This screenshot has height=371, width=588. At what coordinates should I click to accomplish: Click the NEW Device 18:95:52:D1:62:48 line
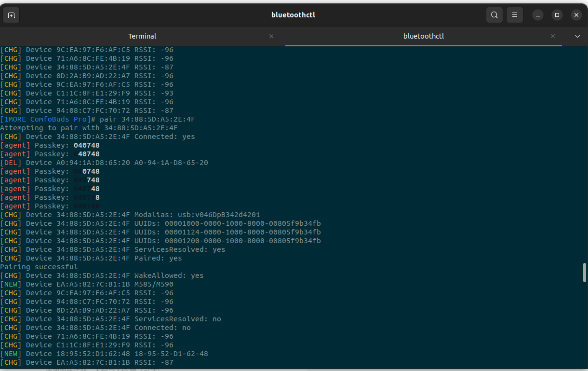coord(104,354)
